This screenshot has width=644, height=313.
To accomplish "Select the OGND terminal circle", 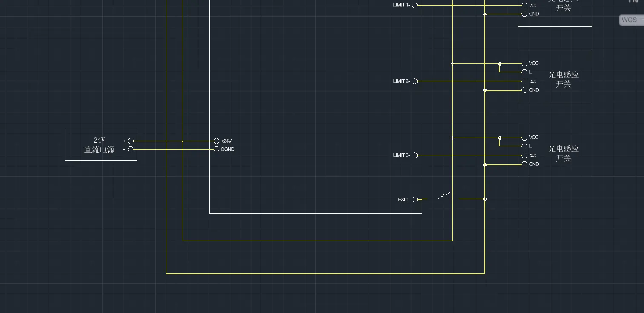I will [216, 149].
